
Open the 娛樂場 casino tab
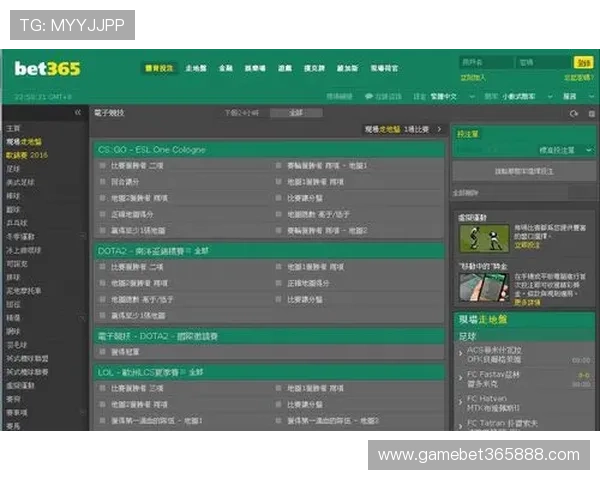click(x=255, y=68)
